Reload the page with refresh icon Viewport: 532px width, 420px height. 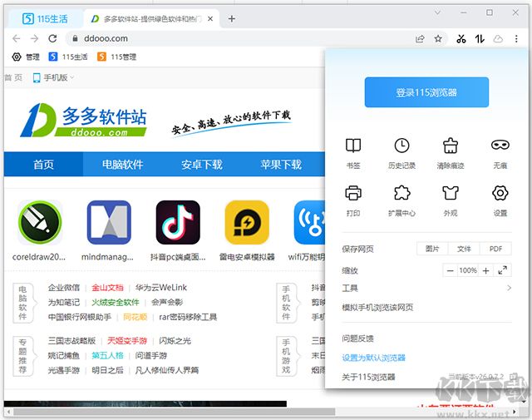[52, 38]
